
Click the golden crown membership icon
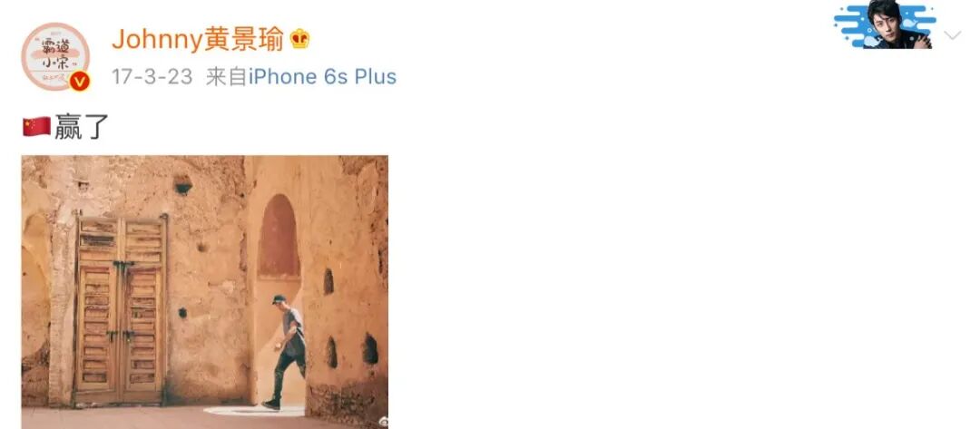(x=299, y=39)
